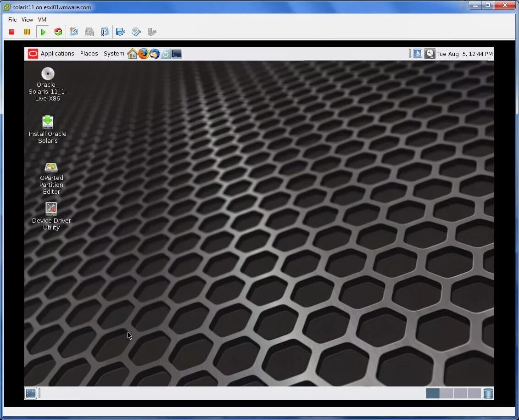519x420 pixels.
Task: Open the Time Slider launcher in the panel
Action: point(166,54)
